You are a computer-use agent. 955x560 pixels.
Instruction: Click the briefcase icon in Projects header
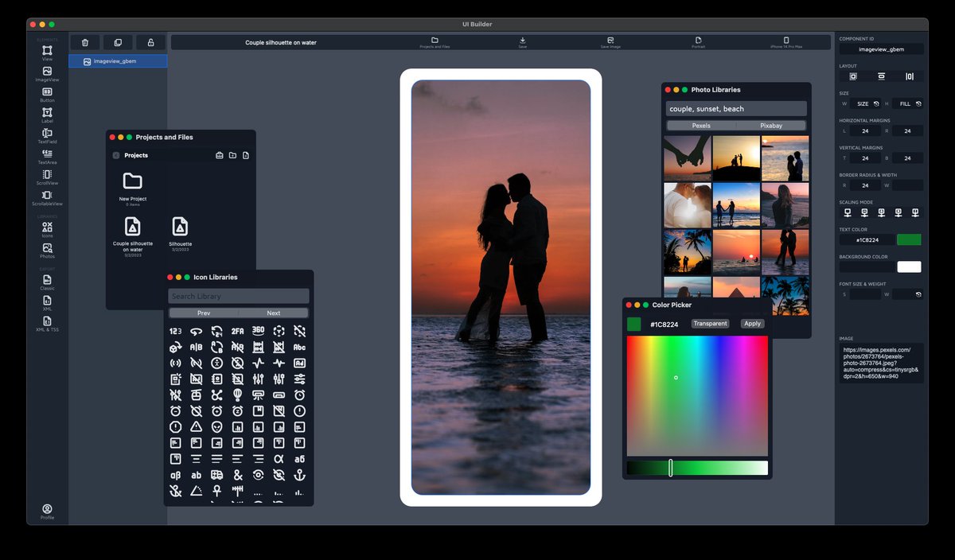(x=220, y=155)
